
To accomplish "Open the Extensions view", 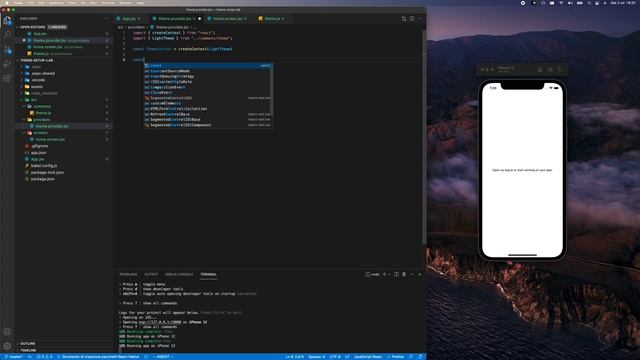I will pos(7,78).
